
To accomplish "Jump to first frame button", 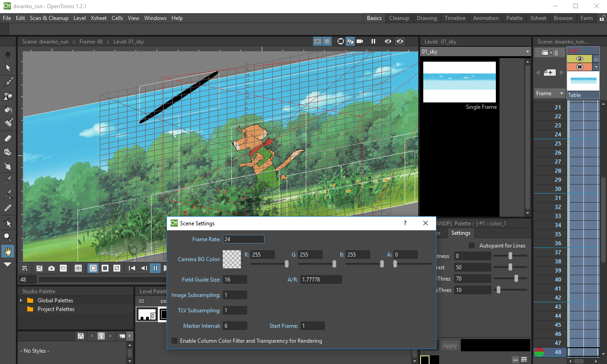I will click(x=132, y=268).
